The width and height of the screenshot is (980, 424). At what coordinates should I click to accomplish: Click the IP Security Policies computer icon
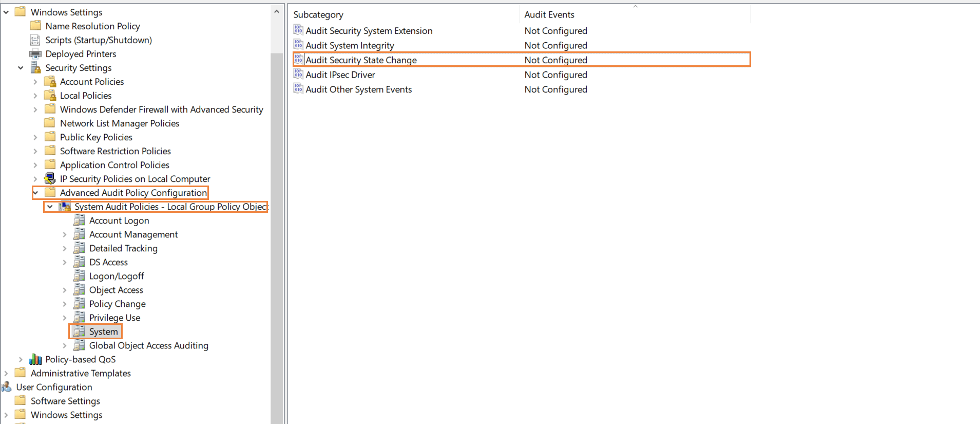tap(50, 178)
